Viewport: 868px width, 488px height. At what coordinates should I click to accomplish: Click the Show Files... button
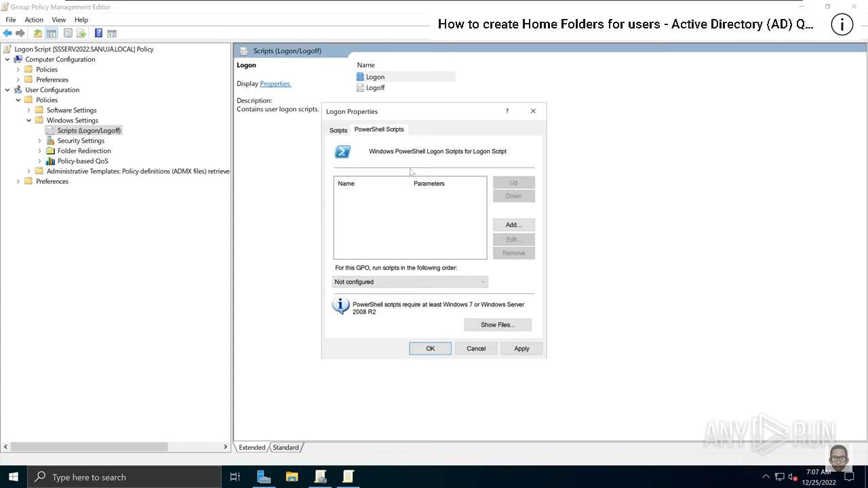tap(498, 325)
